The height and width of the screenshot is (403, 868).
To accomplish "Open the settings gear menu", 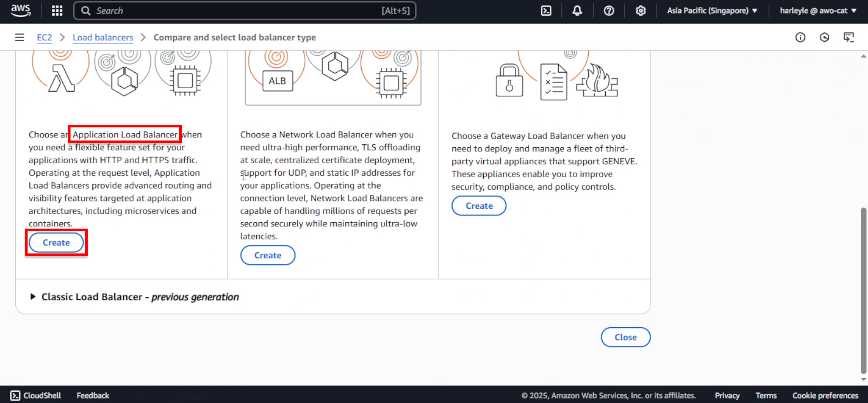I will (641, 10).
